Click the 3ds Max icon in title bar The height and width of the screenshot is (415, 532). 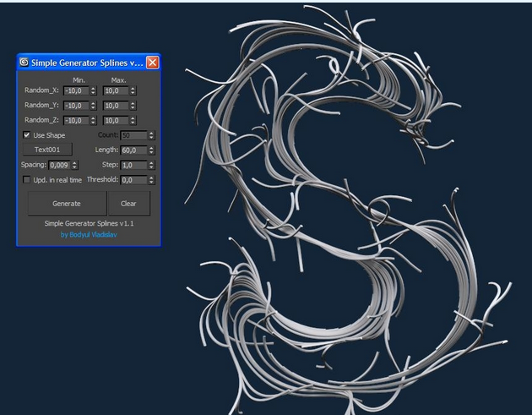24,63
